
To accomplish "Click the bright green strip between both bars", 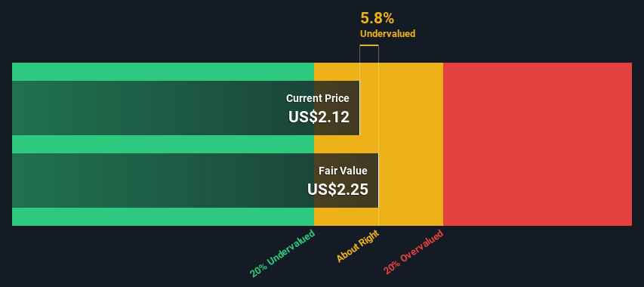I will pos(163,144).
